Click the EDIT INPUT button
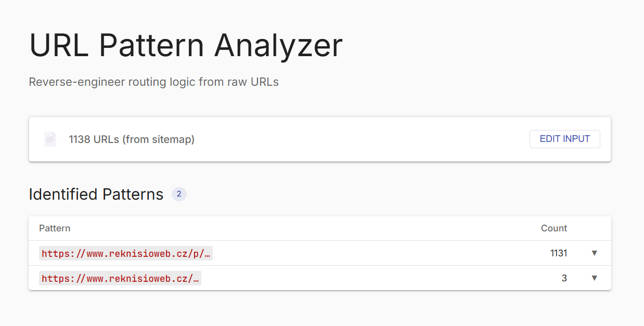Image resolution: width=644 pixels, height=326 pixels. [564, 139]
